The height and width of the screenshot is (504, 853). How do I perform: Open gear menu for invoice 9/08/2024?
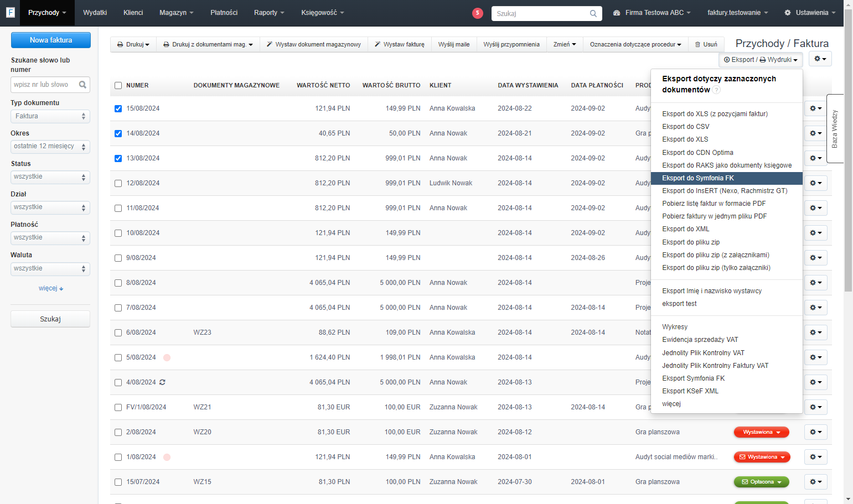pos(816,258)
